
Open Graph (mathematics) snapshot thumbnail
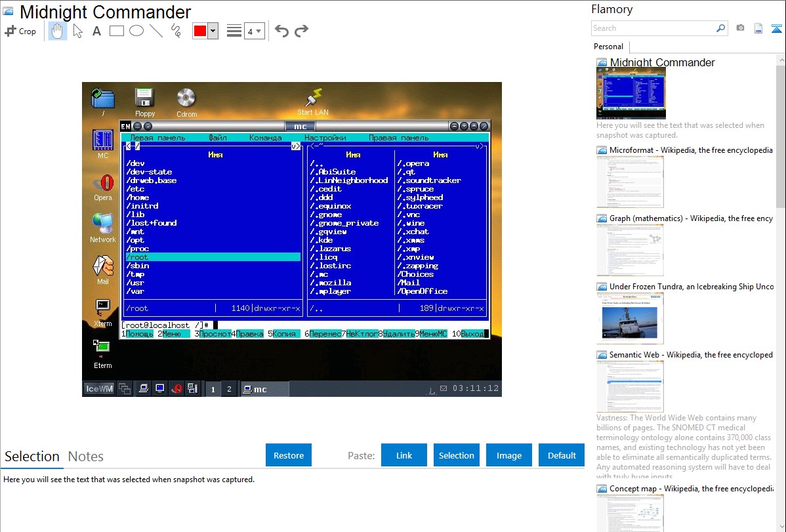630,250
